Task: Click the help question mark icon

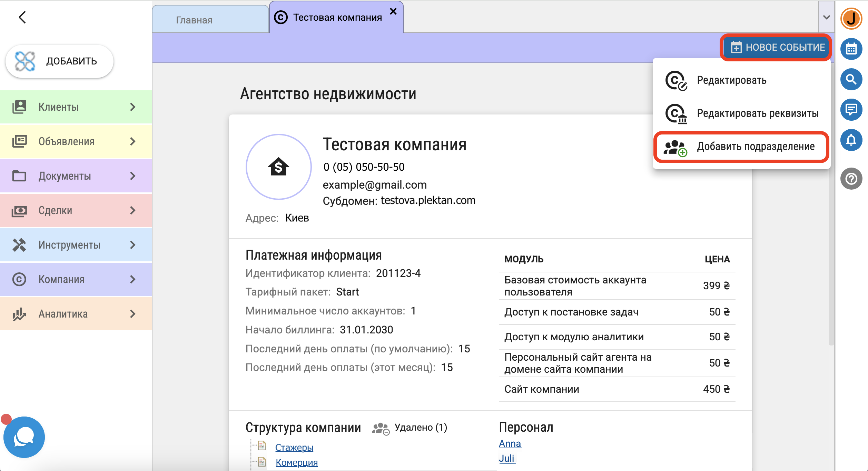Action: click(x=851, y=179)
